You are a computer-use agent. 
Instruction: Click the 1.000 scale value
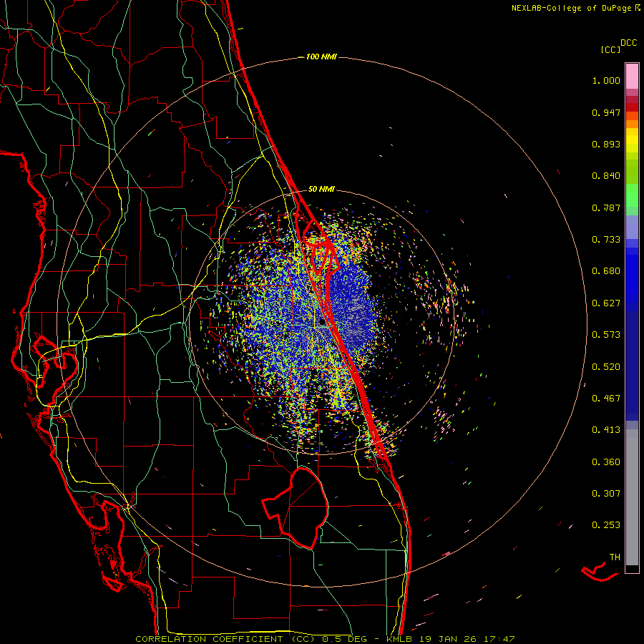(x=606, y=80)
